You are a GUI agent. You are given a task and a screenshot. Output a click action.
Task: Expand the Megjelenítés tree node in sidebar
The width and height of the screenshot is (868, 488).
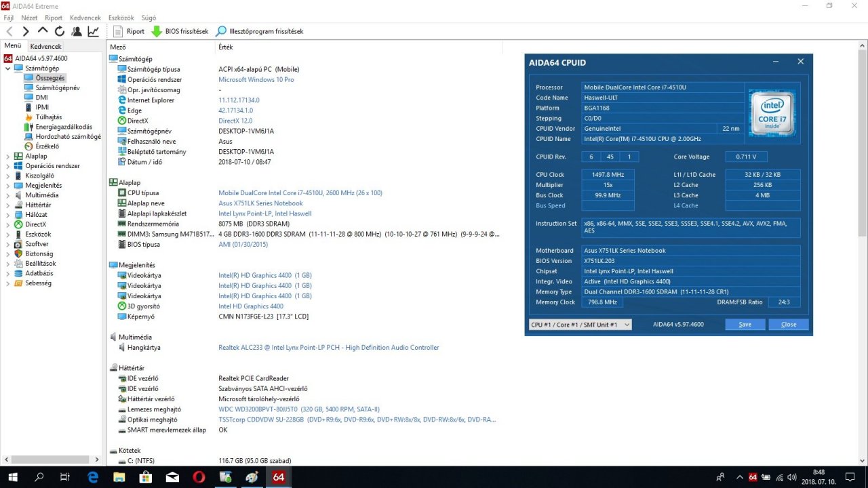click(7, 185)
